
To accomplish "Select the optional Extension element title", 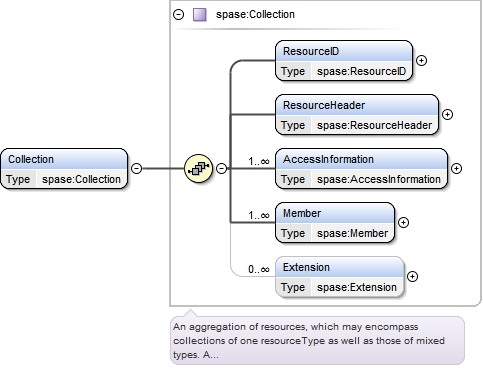I will click(306, 267).
